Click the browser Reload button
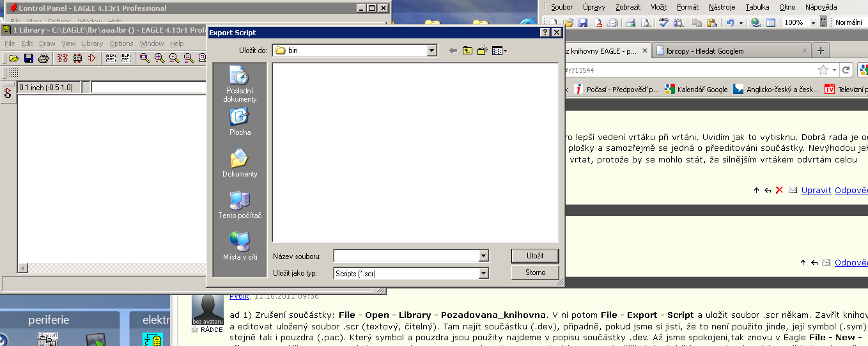 pos(846,70)
